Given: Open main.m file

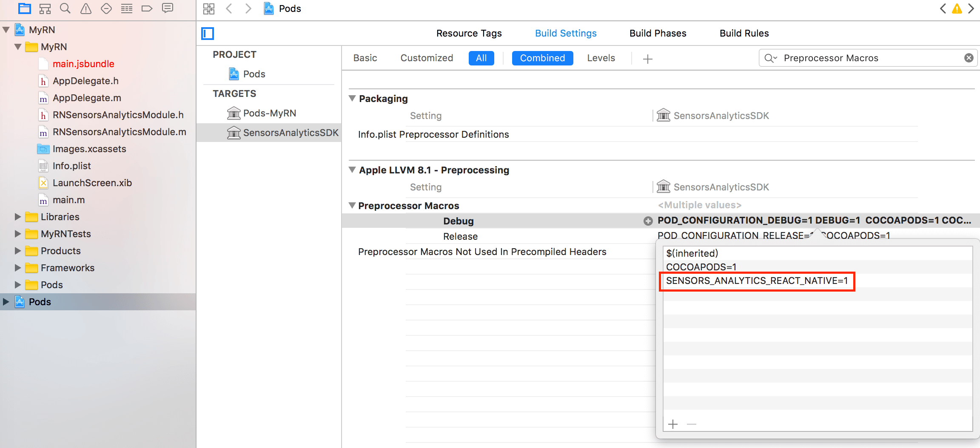Looking at the screenshot, I should point(68,200).
